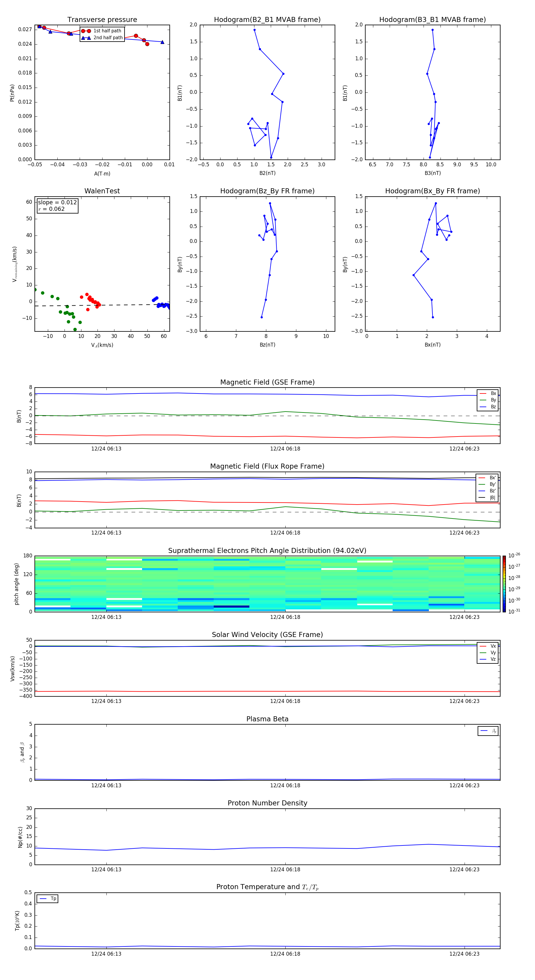Image resolution: width=535 pixels, height=980 pixels.
Task: Click the "Suprathermal Electrons Pitch Angle Distribution" title
Action: [x=267, y=551]
